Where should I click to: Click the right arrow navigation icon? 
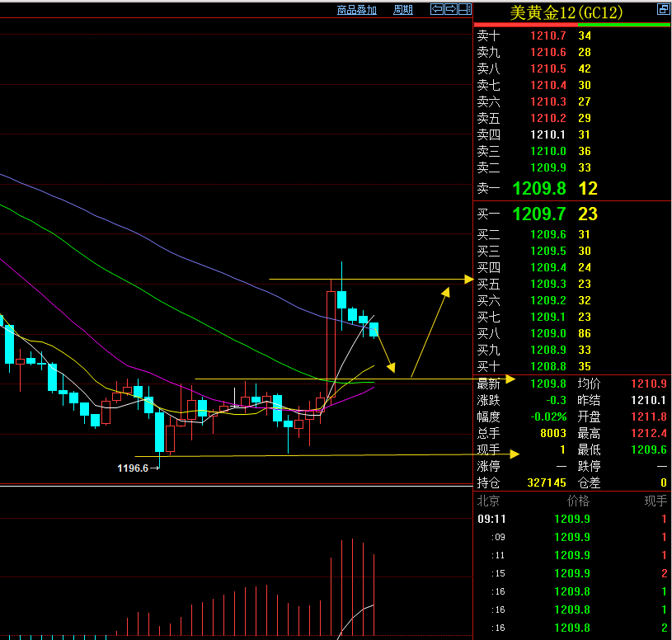pos(451,9)
